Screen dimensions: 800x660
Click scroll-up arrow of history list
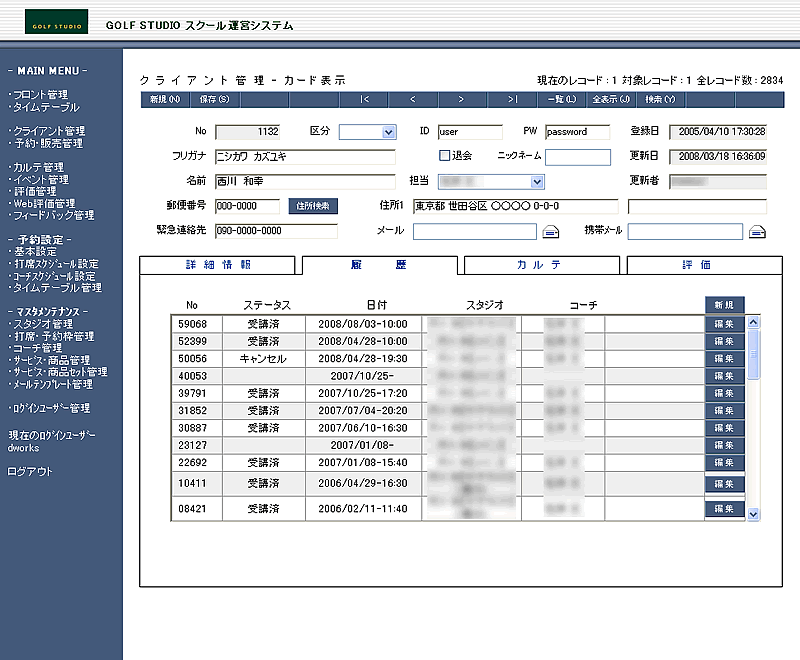[754, 322]
